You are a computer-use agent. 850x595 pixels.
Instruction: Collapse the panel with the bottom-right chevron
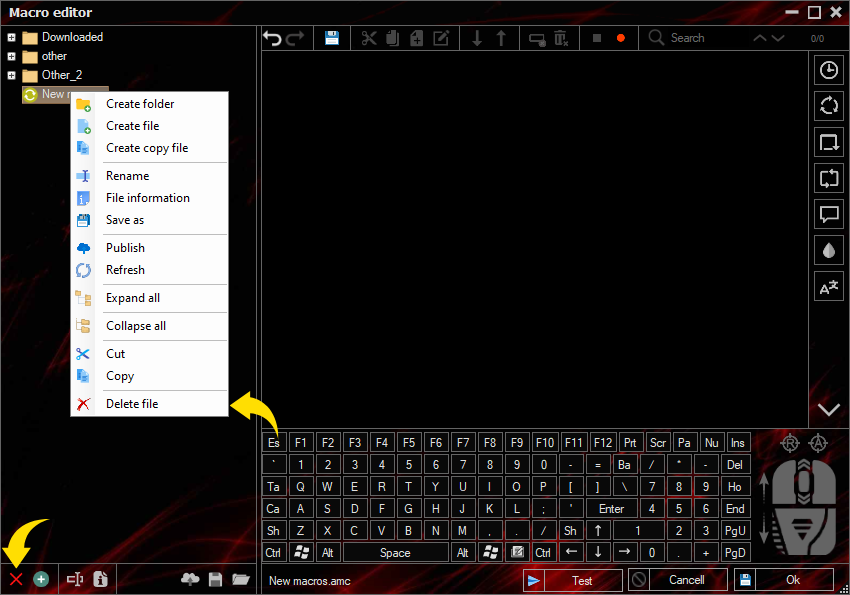click(x=828, y=408)
